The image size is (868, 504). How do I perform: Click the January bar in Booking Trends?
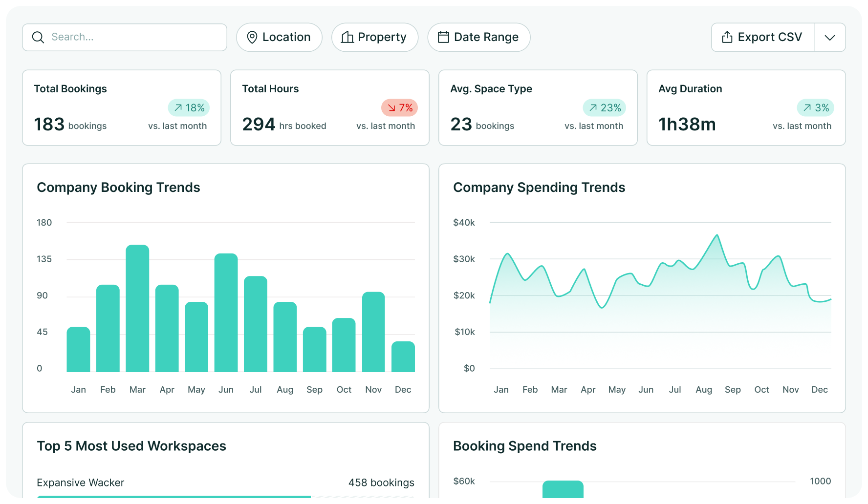tap(78, 349)
